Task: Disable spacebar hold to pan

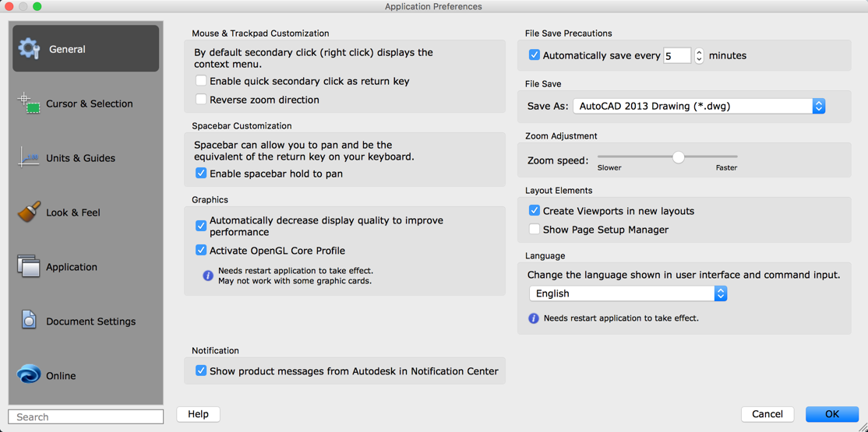Action: tap(201, 174)
